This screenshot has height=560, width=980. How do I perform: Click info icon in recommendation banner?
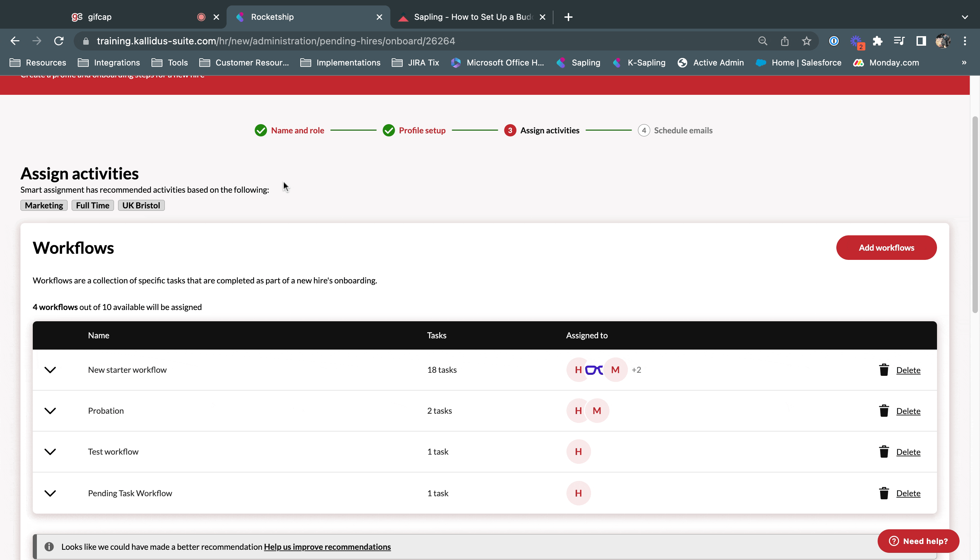click(49, 547)
